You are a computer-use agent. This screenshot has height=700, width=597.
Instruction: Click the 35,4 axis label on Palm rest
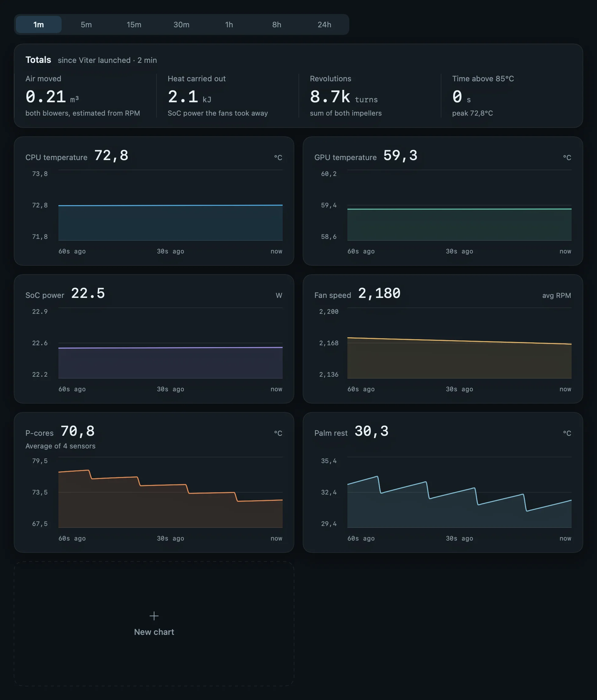(329, 461)
